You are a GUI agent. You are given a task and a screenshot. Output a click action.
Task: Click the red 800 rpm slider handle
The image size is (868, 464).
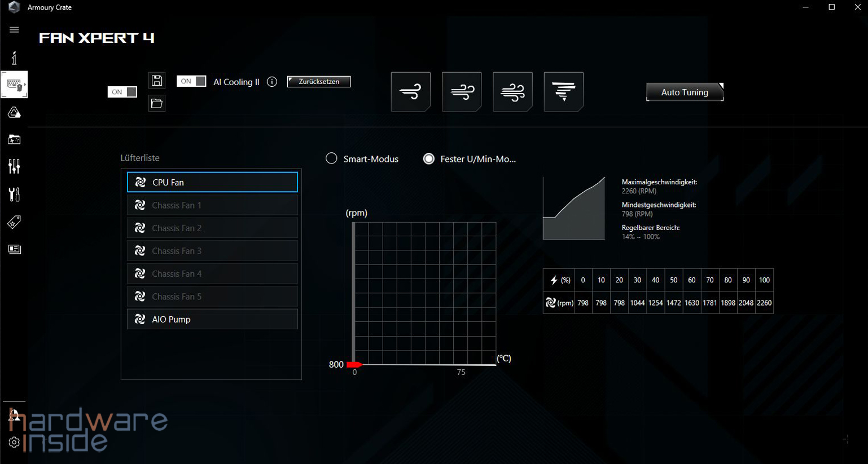(x=354, y=365)
